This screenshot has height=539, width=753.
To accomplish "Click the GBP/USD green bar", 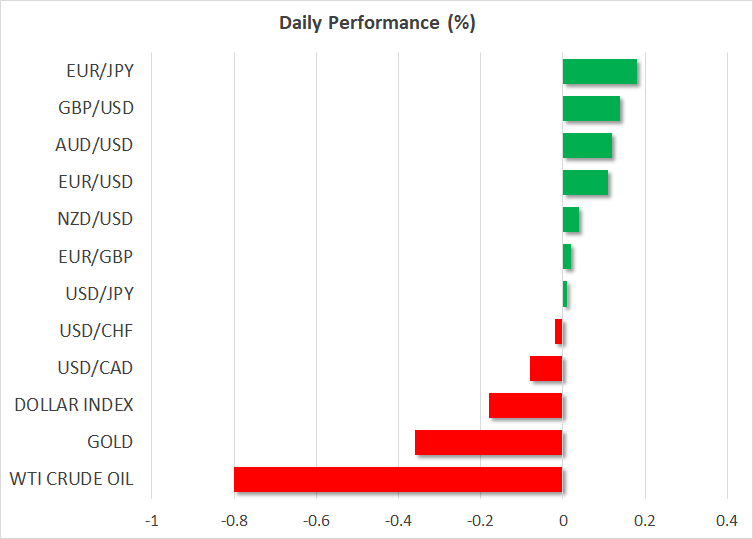I will pyautogui.click(x=591, y=108).
